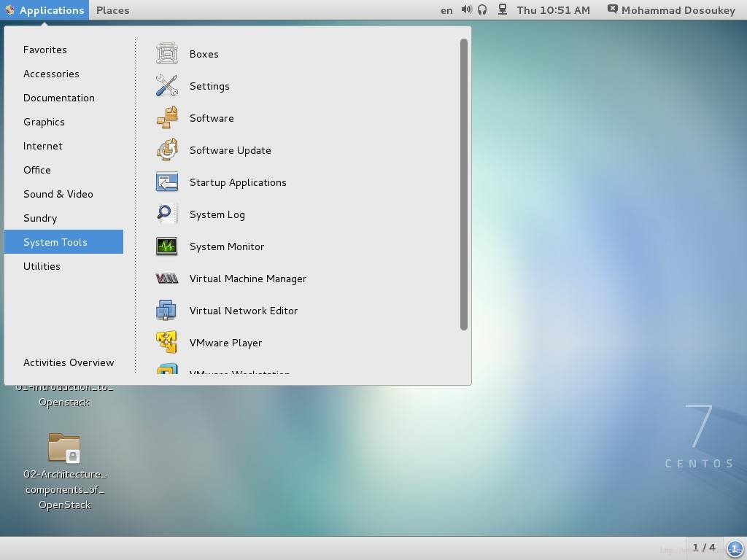Open the System Log viewer
The image size is (747, 560).
click(217, 214)
